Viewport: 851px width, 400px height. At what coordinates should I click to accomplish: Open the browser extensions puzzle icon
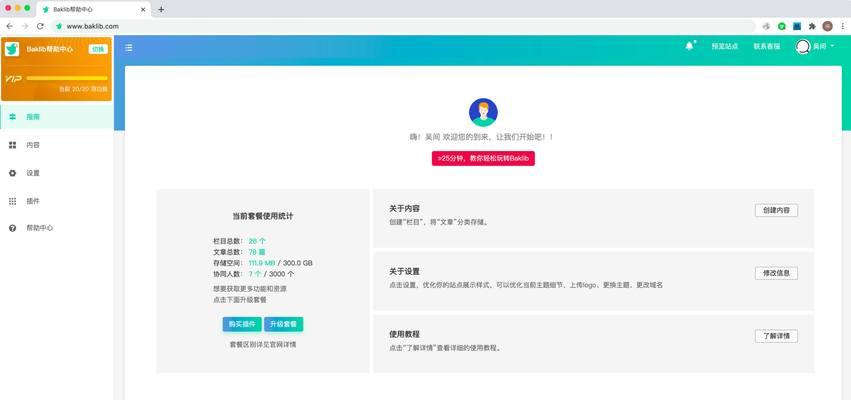pyautogui.click(x=812, y=26)
